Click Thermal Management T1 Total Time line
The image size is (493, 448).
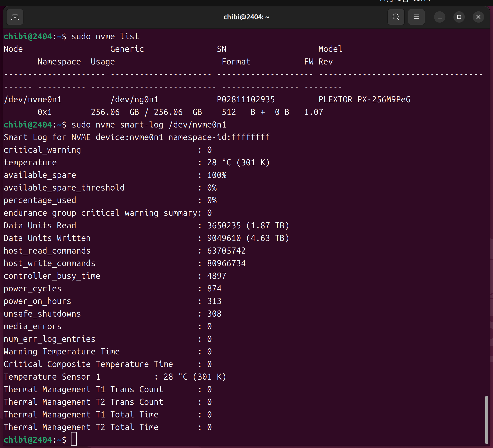108,415
